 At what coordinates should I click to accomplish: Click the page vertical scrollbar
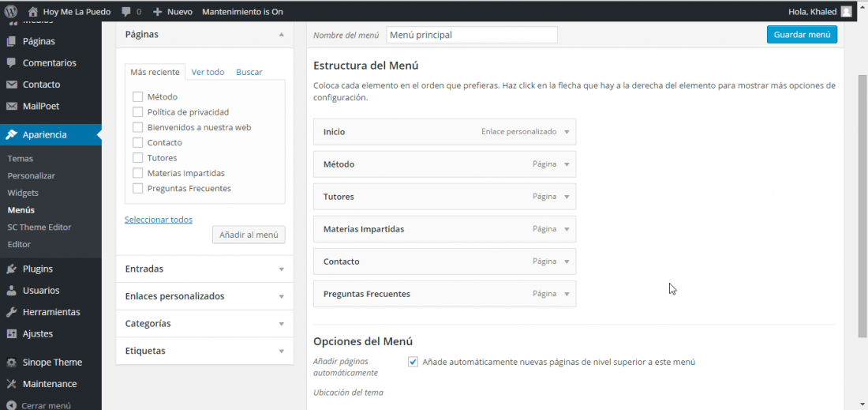[862, 205]
